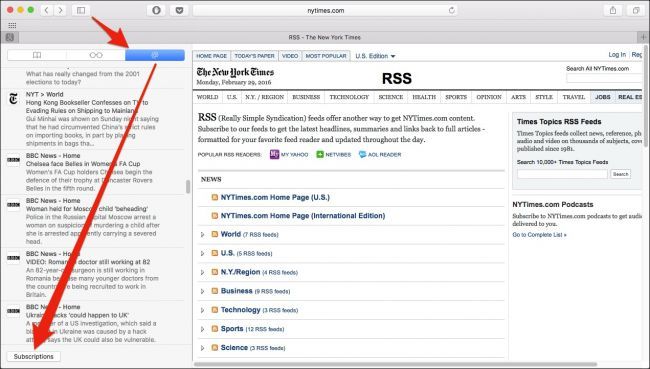Screen dimensions: 650x369
Task: Open the TECHNOLOGY section in the navigation bar
Action: (349, 97)
